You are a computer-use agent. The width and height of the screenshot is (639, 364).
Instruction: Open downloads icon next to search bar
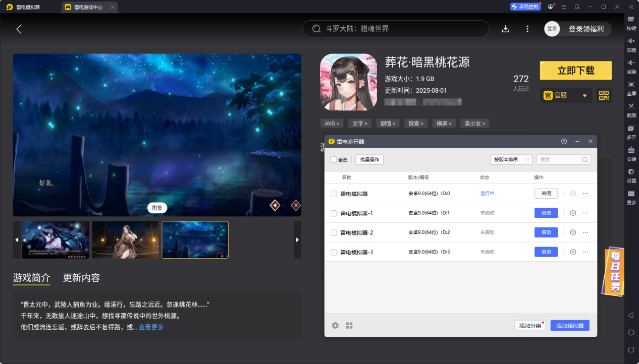click(506, 29)
